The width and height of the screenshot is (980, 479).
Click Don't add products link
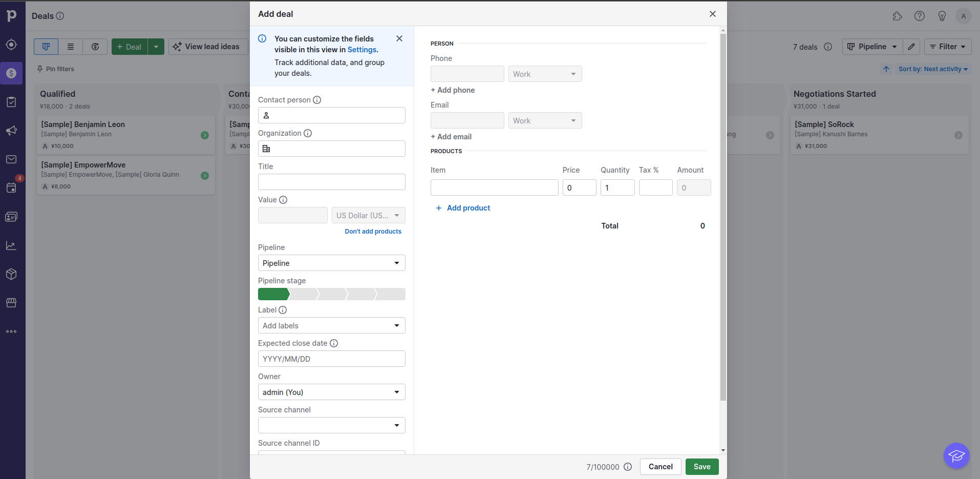tap(373, 232)
